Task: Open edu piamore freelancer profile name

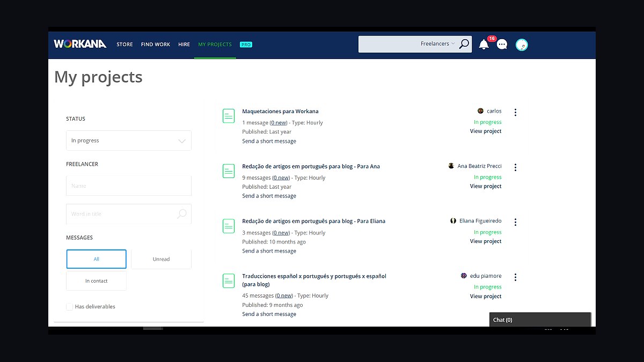Action: coord(486,276)
